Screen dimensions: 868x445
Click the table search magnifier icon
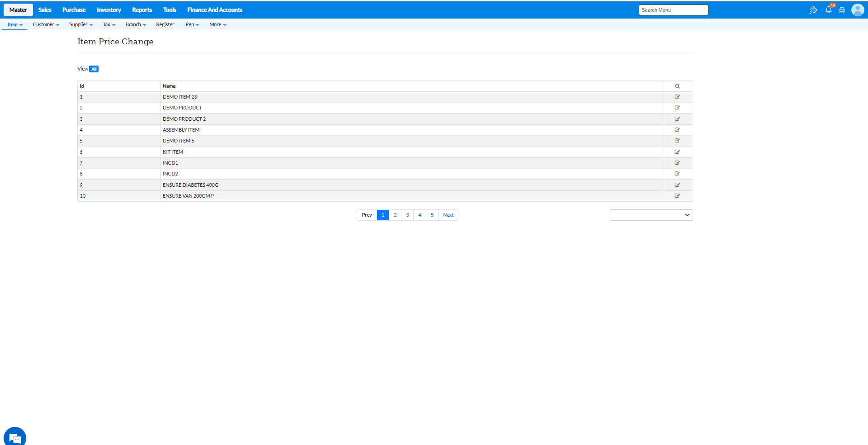click(x=677, y=86)
